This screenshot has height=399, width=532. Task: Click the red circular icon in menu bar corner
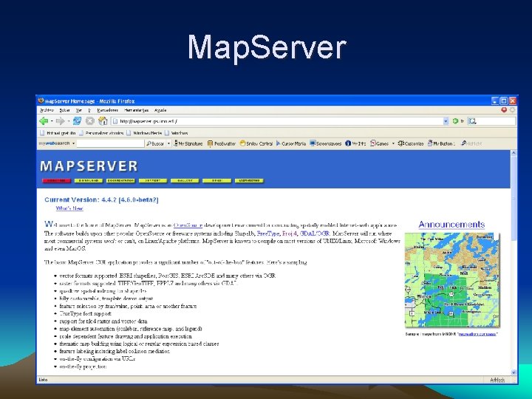pyautogui.click(x=504, y=110)
